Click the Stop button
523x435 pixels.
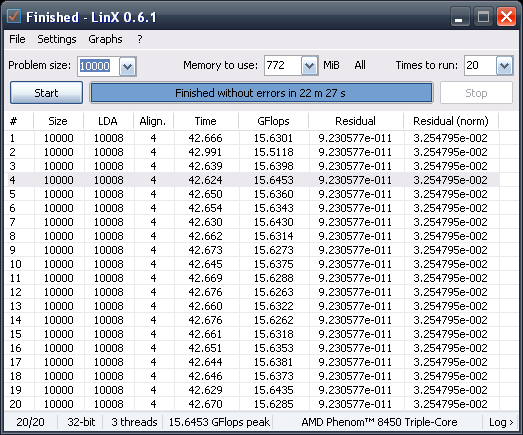coord(476,93)
